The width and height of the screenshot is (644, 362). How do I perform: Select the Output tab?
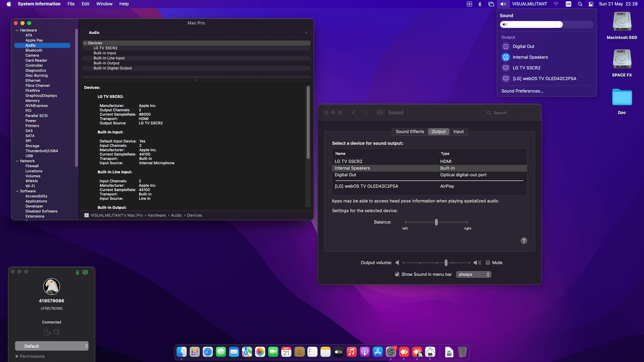click(438, 131)
